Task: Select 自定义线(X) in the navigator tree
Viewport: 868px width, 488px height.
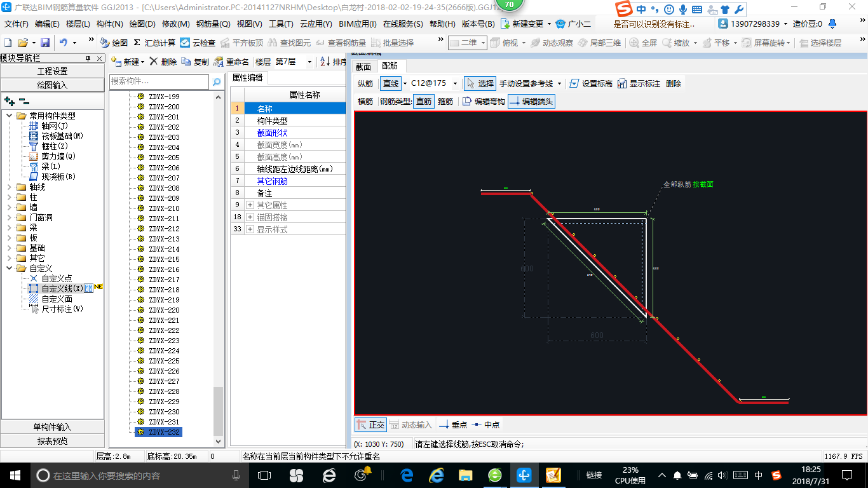Action: [62, 288]
